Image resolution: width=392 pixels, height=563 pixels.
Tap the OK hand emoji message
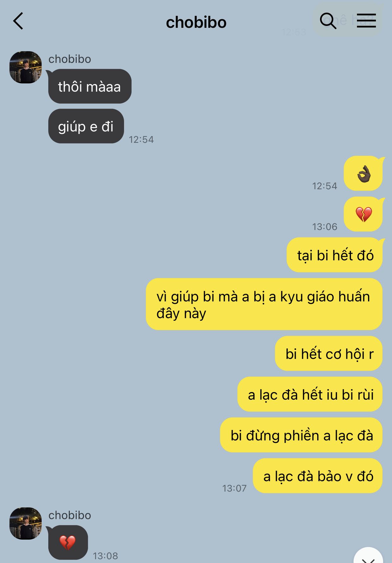coord(363,173)
